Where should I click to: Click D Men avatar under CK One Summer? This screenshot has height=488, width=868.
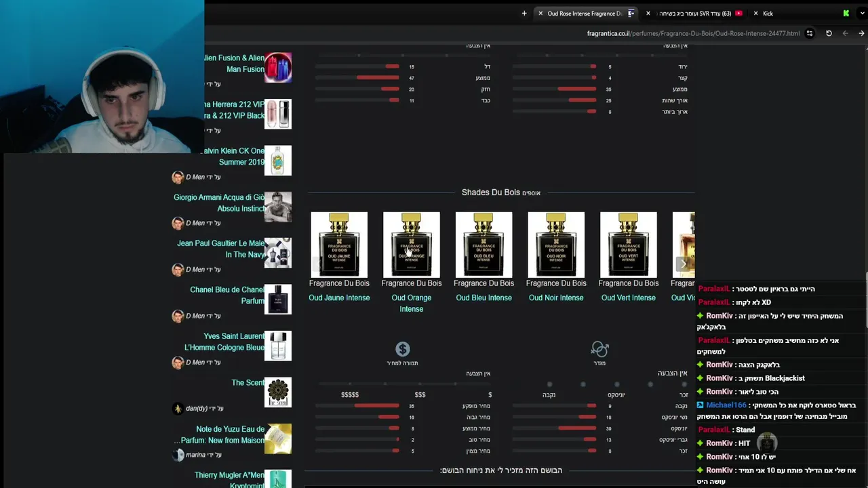(178, 177)
